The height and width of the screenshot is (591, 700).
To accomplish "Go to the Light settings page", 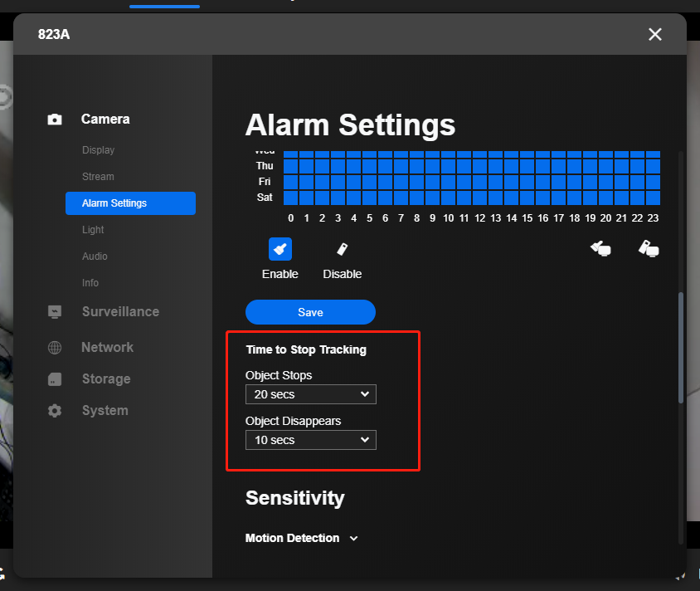I will [x=93, y=230].
